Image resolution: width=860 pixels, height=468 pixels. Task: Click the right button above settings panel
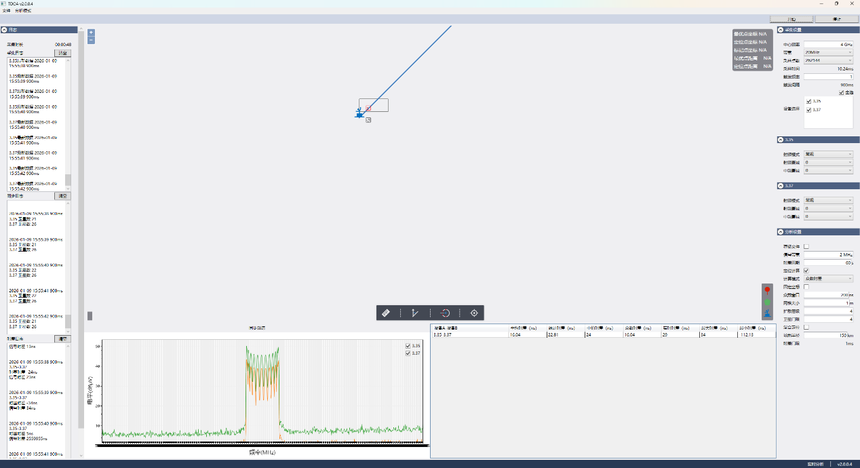[x=834, y=19]
